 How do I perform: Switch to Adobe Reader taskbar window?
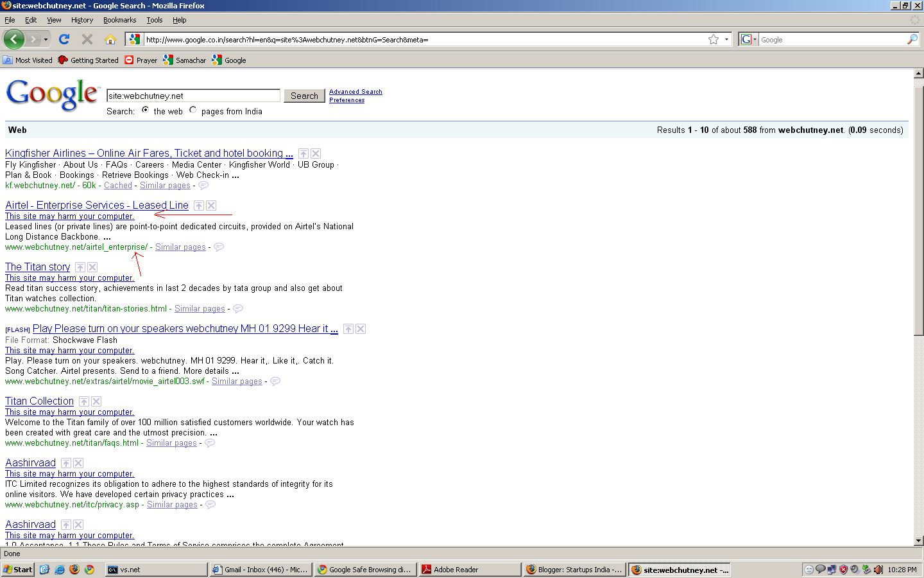pyautogui.click(x=470, y=570)
